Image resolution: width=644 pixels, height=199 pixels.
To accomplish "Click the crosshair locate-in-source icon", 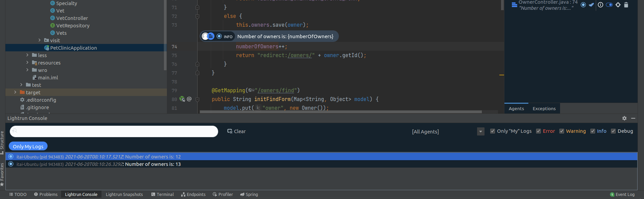I will click(618, 5).
